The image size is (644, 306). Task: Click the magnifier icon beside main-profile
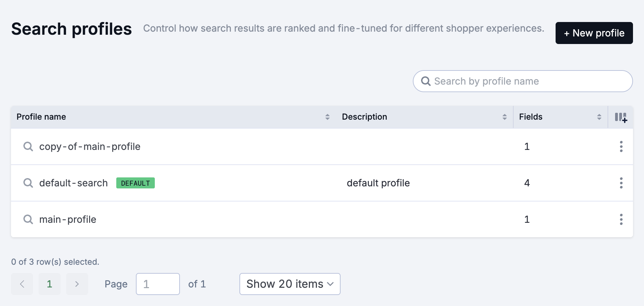click(x=28, y=219)
